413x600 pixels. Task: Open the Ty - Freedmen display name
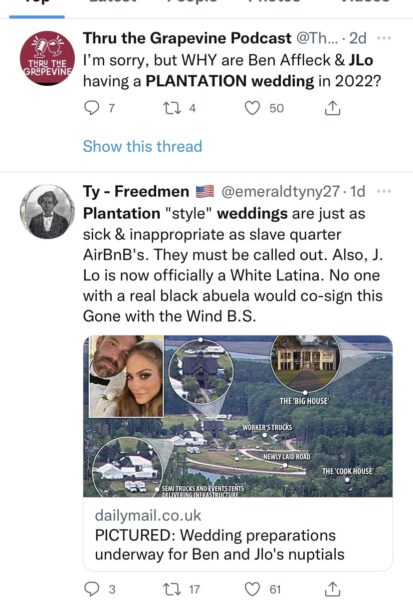pyautogui.click(x=136, y=191)
